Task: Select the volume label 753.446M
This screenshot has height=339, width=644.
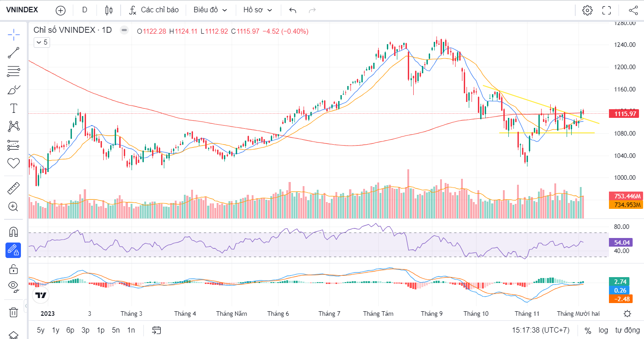Action: point(625,196)
